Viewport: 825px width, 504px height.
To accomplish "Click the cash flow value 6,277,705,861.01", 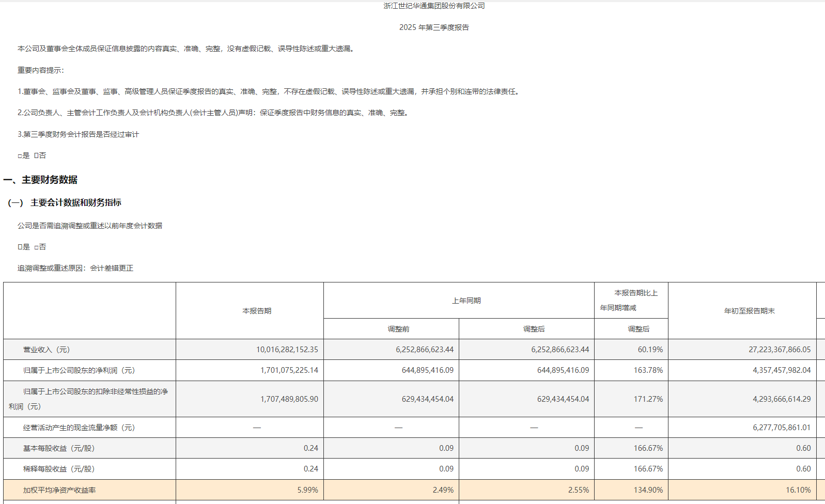I will coord(781,428).
